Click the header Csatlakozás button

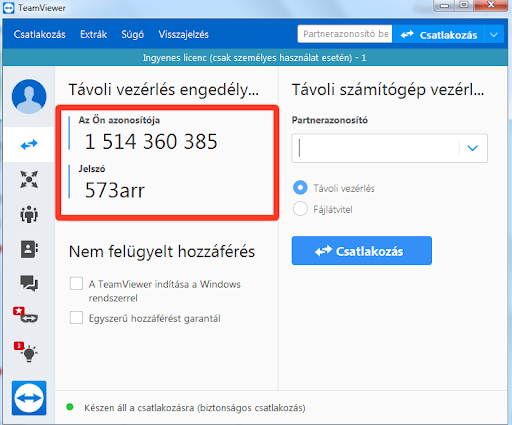(438, 35)
